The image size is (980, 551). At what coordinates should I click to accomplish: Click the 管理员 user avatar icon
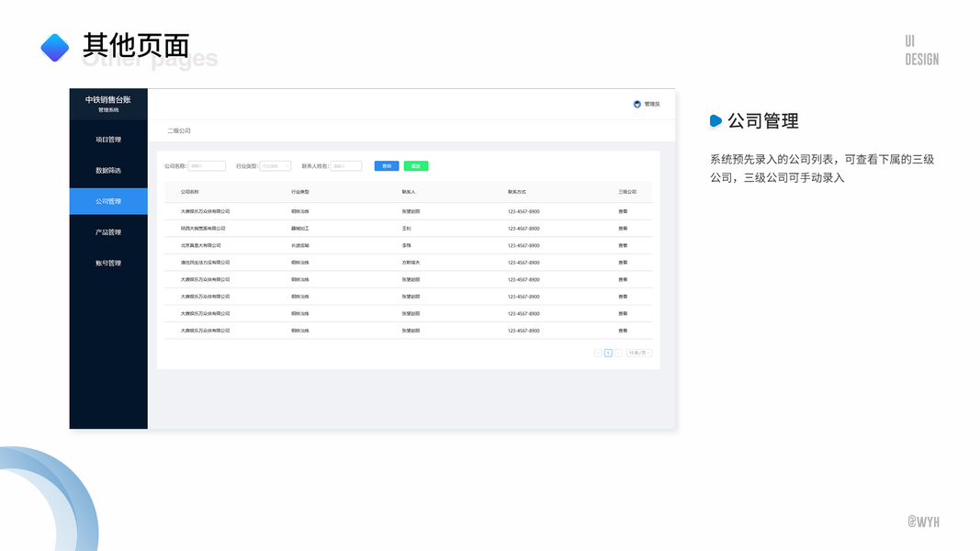636,105
